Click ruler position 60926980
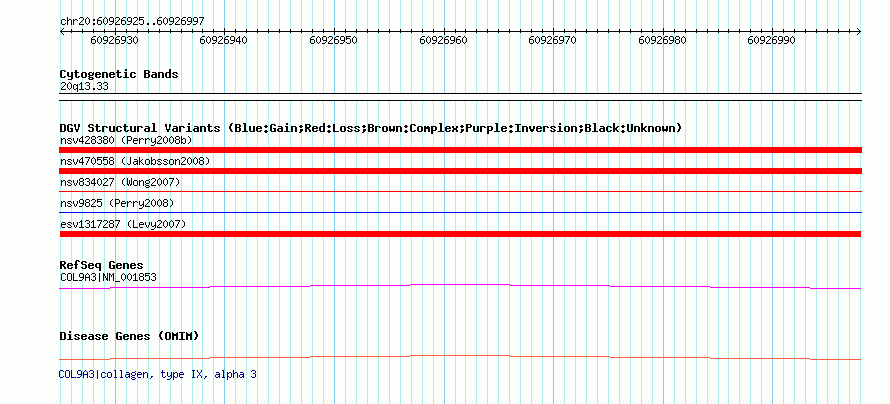Screen dimensions: 890x404 coord(662,40)
